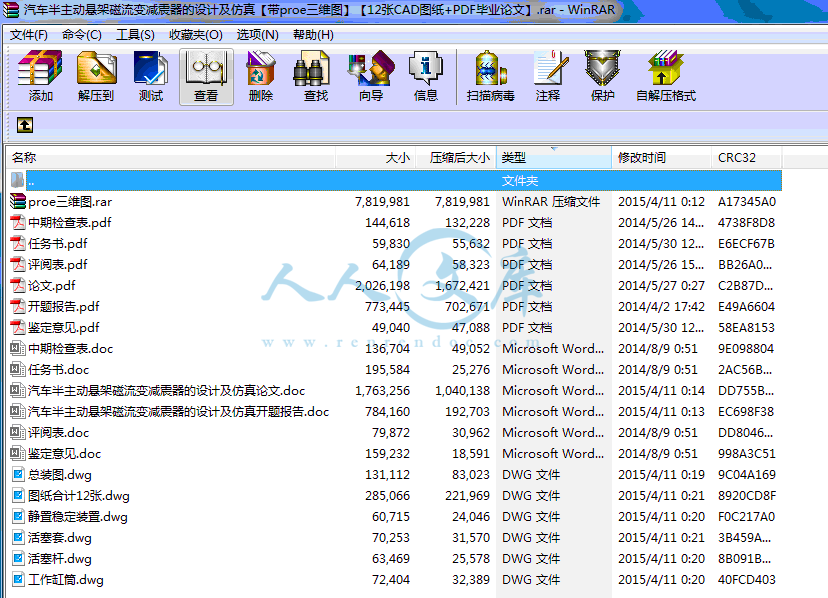
Task: Click the DWG icon of 总装图.dwg
Action: pyautogui.click(x=18, y=474)
